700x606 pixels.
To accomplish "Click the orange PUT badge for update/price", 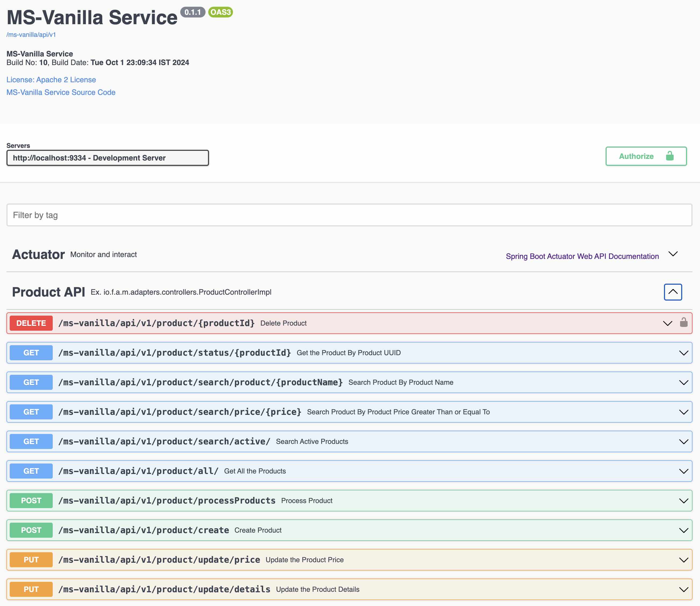I will pyautogui.click(x=31, y=560).
